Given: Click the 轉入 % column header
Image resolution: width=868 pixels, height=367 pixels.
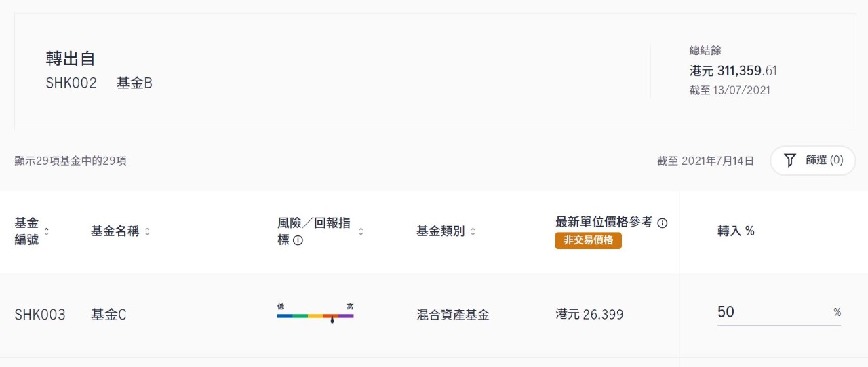Looking at the screenshot, I should [736, 231].
